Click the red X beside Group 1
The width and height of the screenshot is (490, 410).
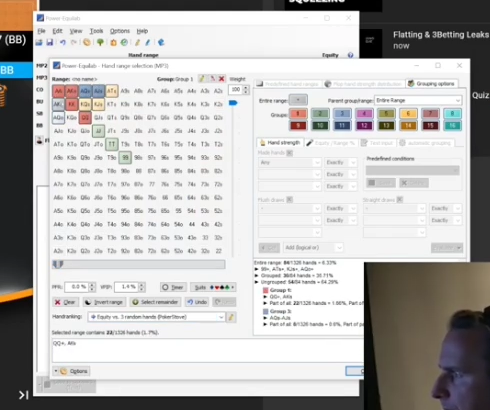pos(222,79)
